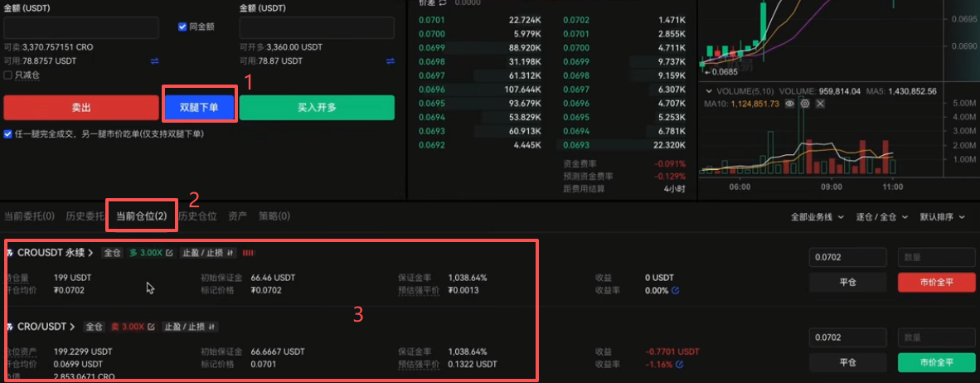Image resolution: width=980 pixels, height=383 pixels.
Task: Remove the volume indicator with X icon
Action: click(x=820, y=104)
